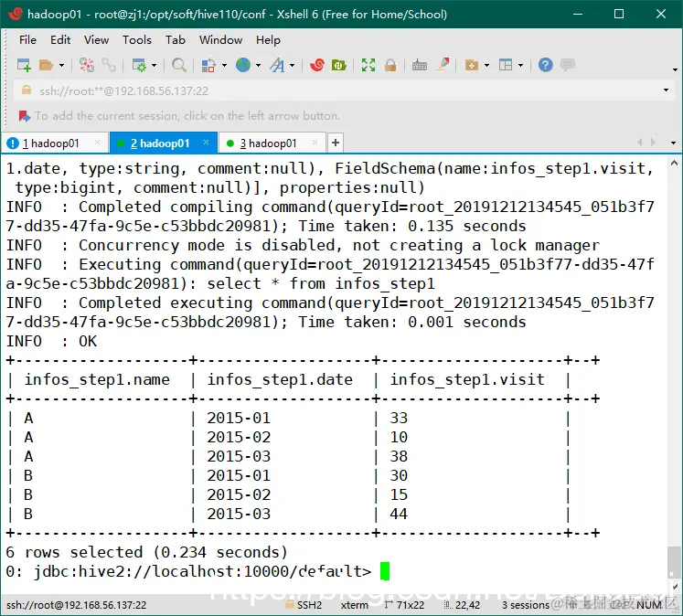The image size is (683, 616).
Task: Click the visit value '44'
Action: coord(399,514)
